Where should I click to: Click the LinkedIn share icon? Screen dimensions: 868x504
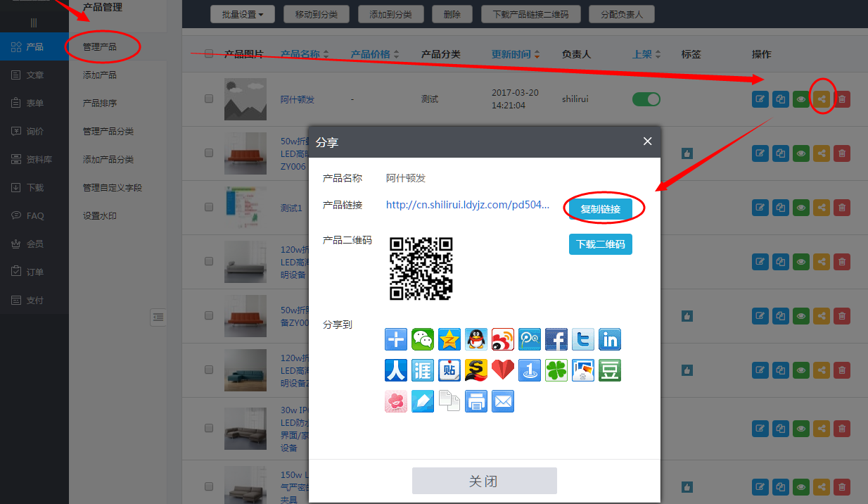[x=610, y=339]
